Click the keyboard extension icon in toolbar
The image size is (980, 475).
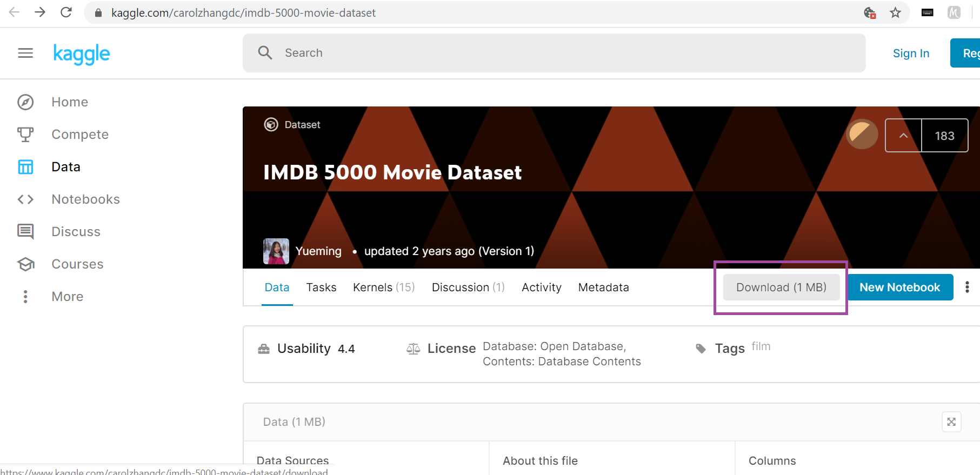[928, 12]
